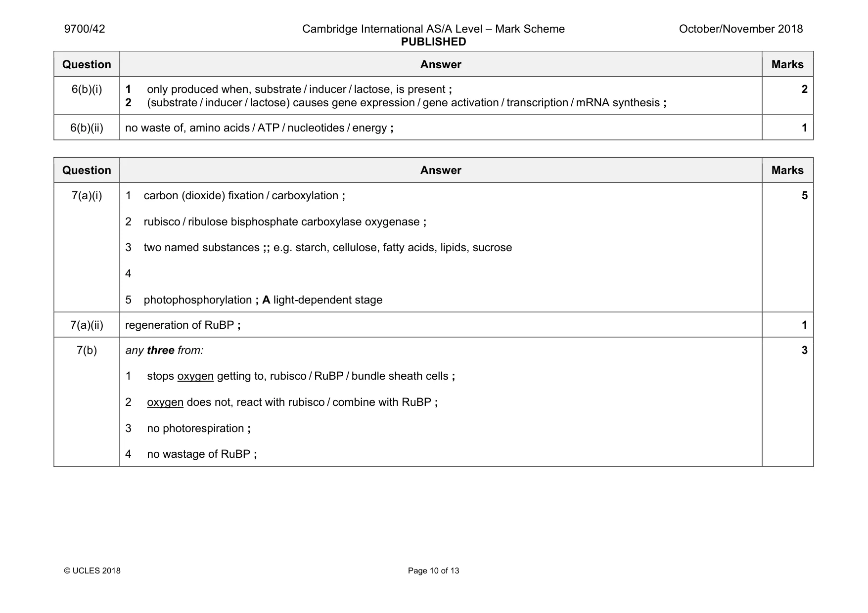Click the marks value '1' for 7(a)(ii)
868x613 pixels.
click(x=804, y=325)
